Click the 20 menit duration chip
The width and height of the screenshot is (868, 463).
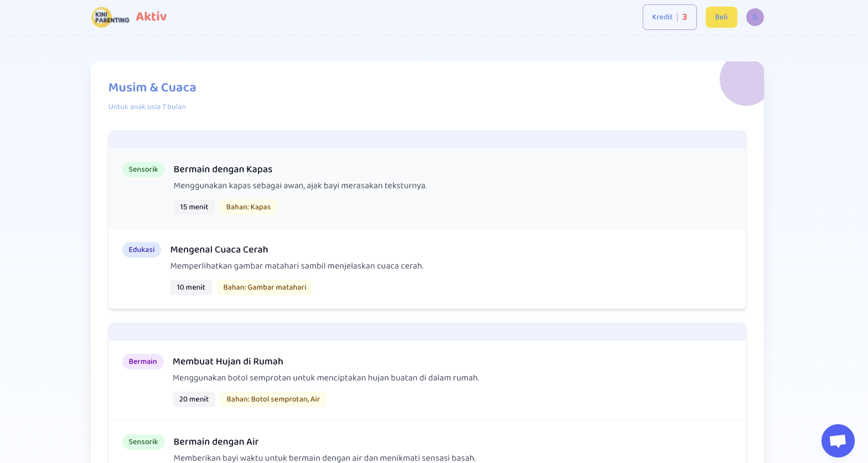(194, 399)
